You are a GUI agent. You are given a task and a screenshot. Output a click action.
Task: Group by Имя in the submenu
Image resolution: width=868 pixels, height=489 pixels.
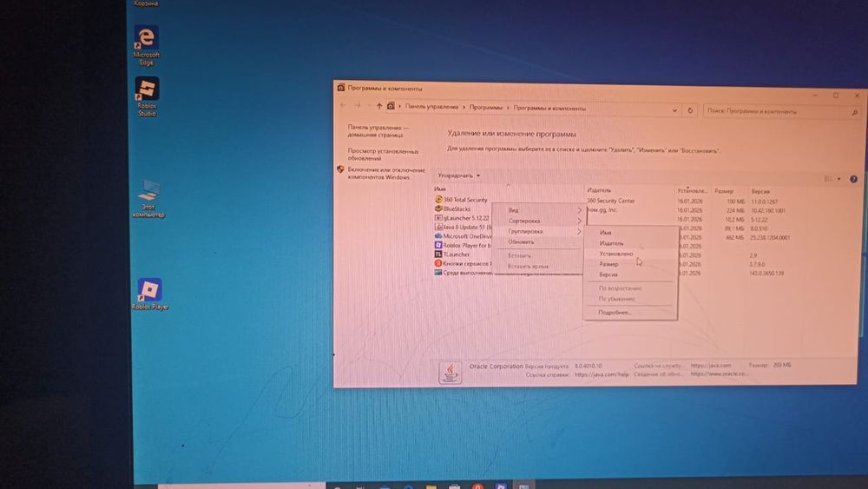click(630, 233)
